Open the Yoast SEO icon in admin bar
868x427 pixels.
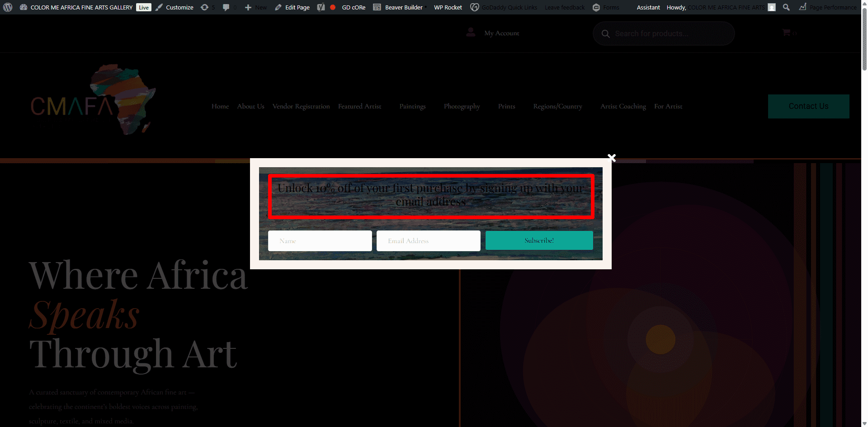coord(321,7)
